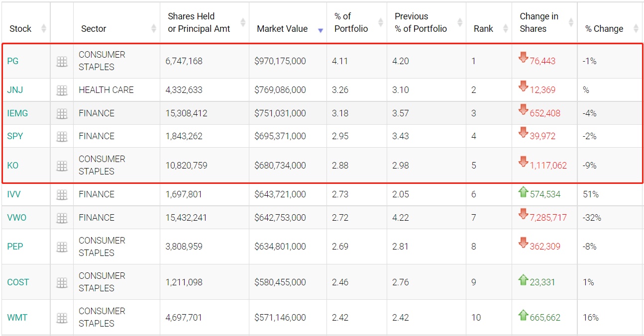Click the grid icon in the PG row
644x336 pixels.
pyautogui.click(x=62, y=62)
